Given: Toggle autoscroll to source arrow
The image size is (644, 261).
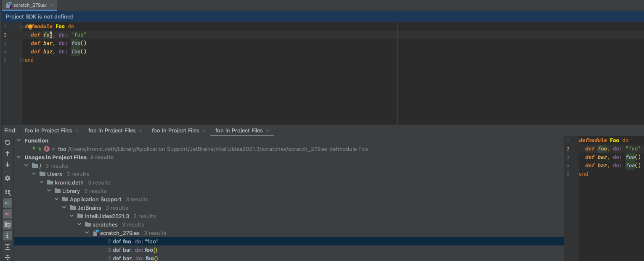Looking at the screenshot, I should (7, 203).
